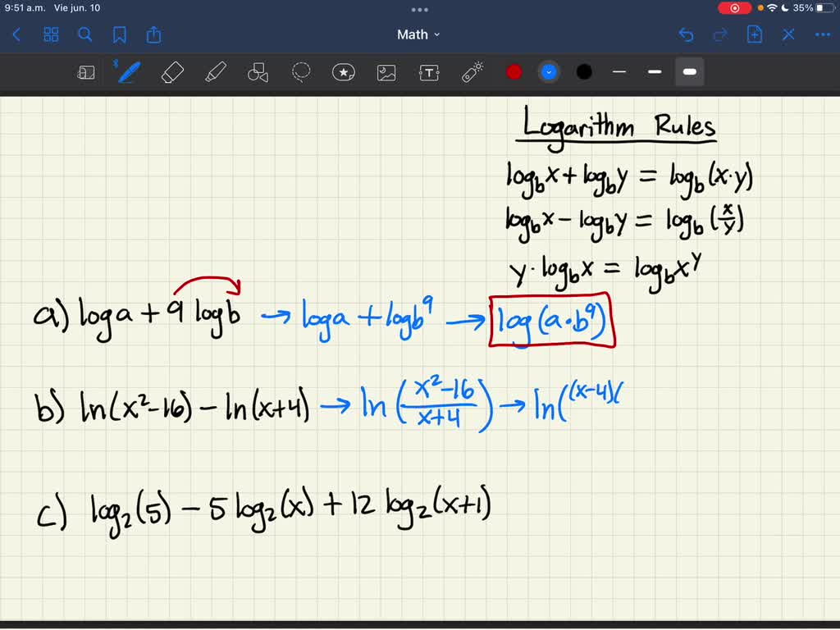Open the Math document title dropdown
840x630 pixels.
click(418, 34)
